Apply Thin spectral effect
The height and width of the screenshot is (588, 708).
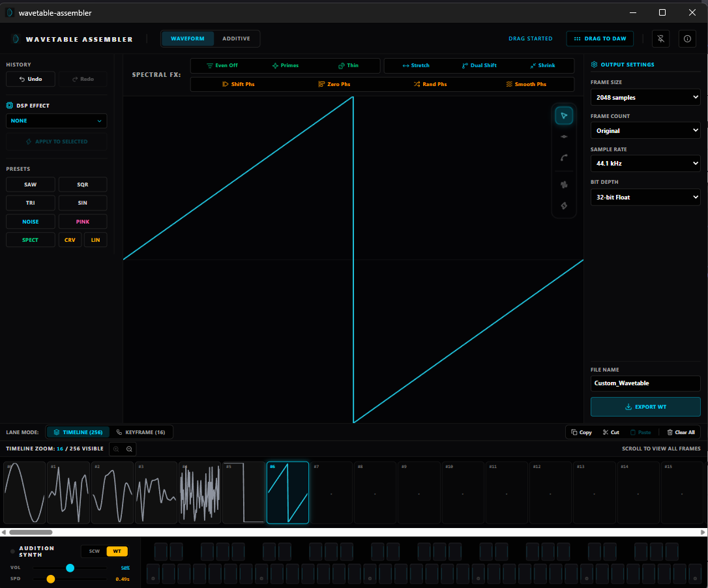[348, 65]
